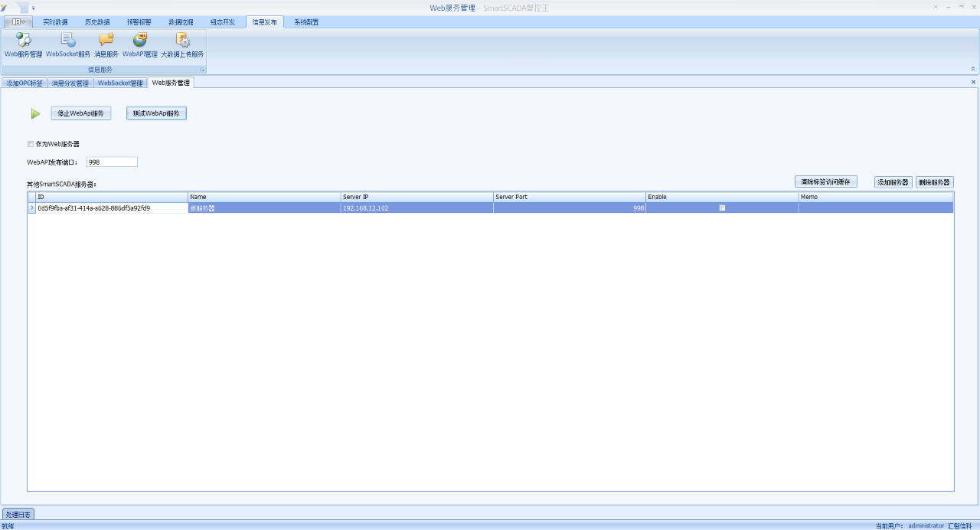Viewport: 980px width, 530px height.
Task: Launch 大数据上传服务 from the ribbon
Action: (x=182, y=45)
